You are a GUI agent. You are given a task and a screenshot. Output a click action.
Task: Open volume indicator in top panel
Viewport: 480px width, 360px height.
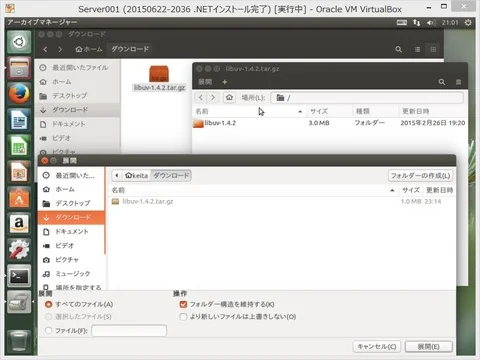click(431, 23)
